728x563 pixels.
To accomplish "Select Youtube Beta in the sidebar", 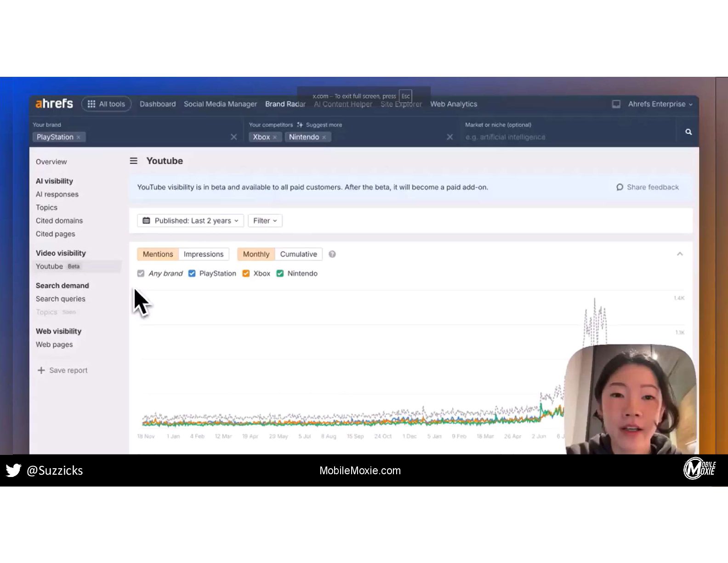I will tap(76, 266).
